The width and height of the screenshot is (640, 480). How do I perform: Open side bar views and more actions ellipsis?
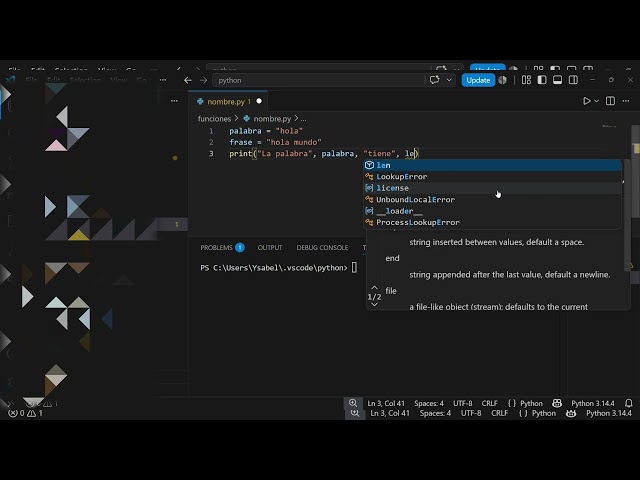click(174, 101)
